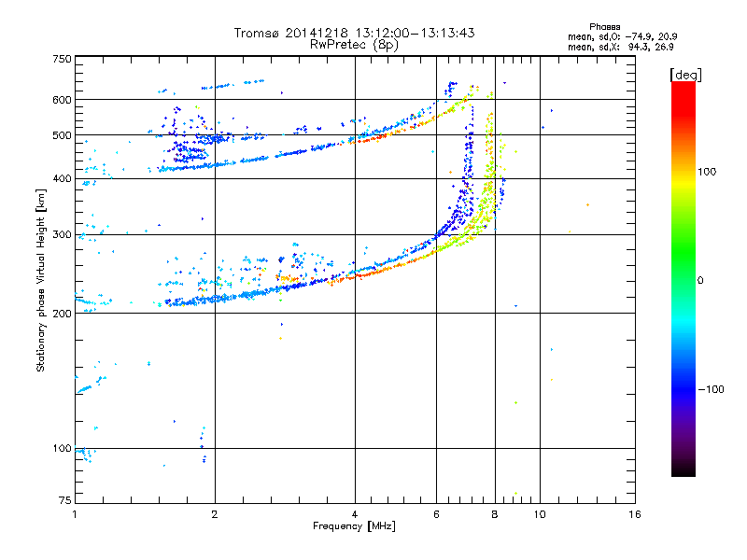Click the y-axis label '75'

pos(65,500)
